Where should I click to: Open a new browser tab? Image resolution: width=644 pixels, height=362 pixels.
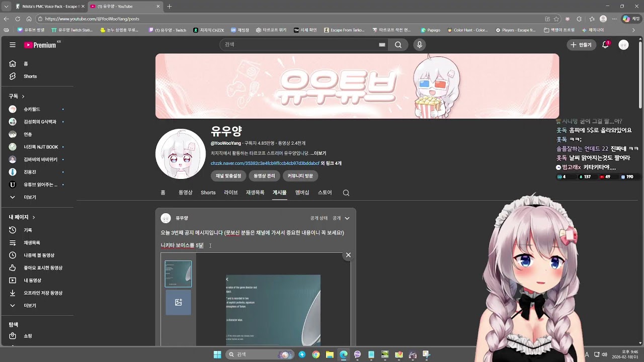point(169,7)
